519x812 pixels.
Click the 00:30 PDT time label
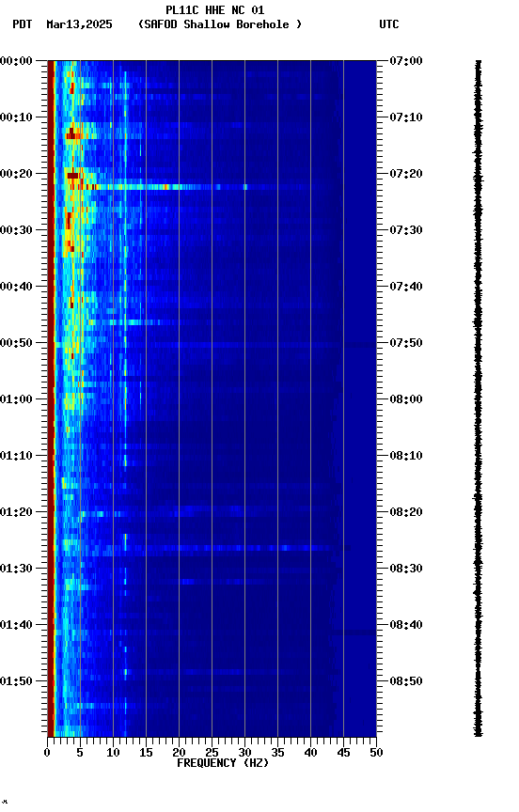16,230
